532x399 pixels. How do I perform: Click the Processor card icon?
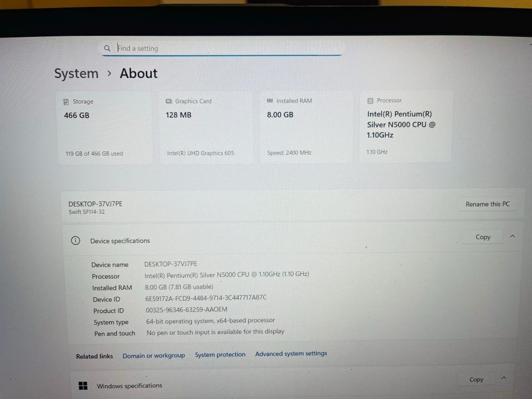click(370, 101)
